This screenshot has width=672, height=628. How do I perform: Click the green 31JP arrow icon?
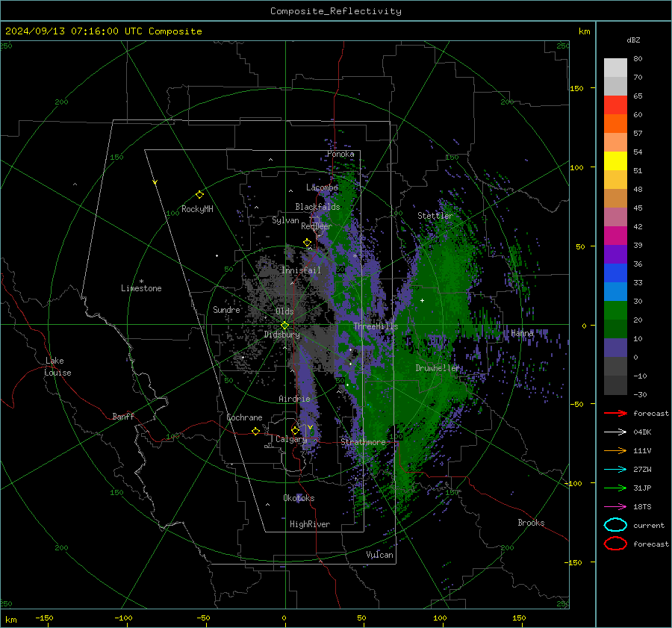[615, 488]
